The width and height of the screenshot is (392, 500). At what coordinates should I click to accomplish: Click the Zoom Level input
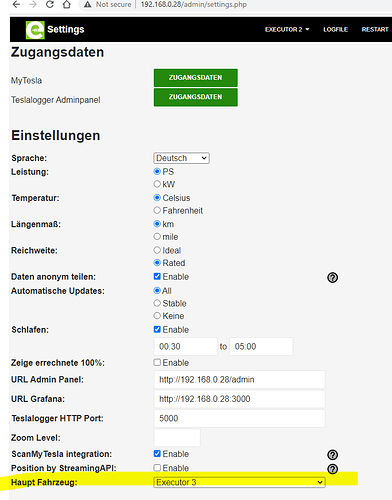click(x=177, y=438)
